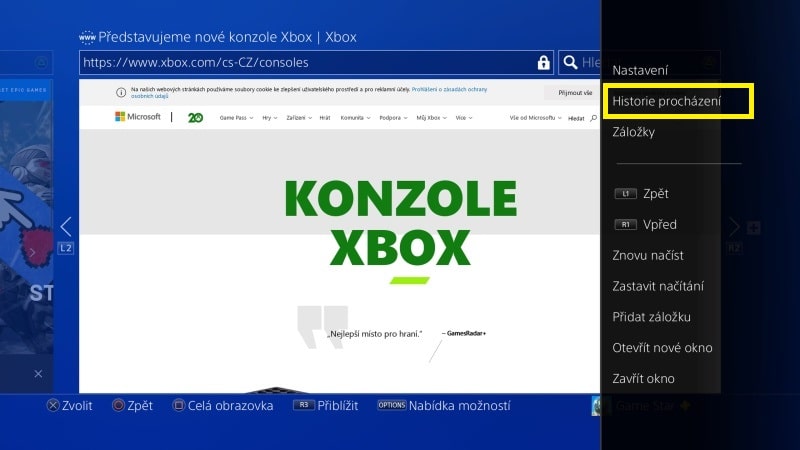Expand the Hry navigation dropdown

tap(269, 118)
